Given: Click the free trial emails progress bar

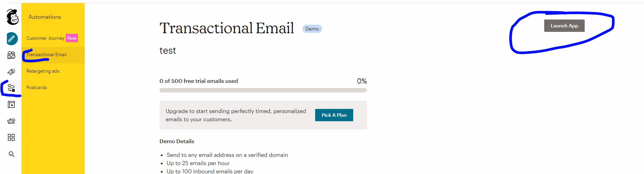Looking at the screenshot, I should pos(263,90).
